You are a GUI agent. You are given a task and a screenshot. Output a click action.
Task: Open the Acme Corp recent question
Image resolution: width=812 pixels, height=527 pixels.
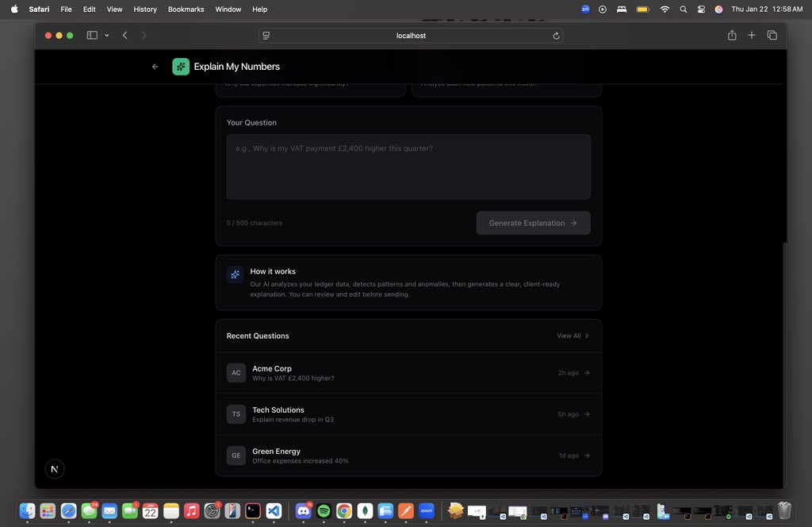point(408,373)
